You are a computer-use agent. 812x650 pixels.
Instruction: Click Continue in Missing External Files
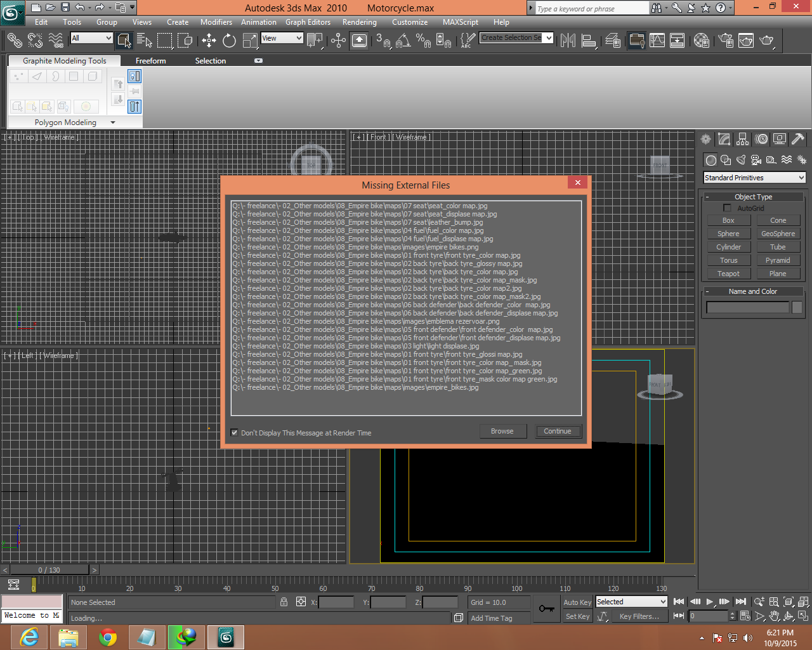point(558,431)
